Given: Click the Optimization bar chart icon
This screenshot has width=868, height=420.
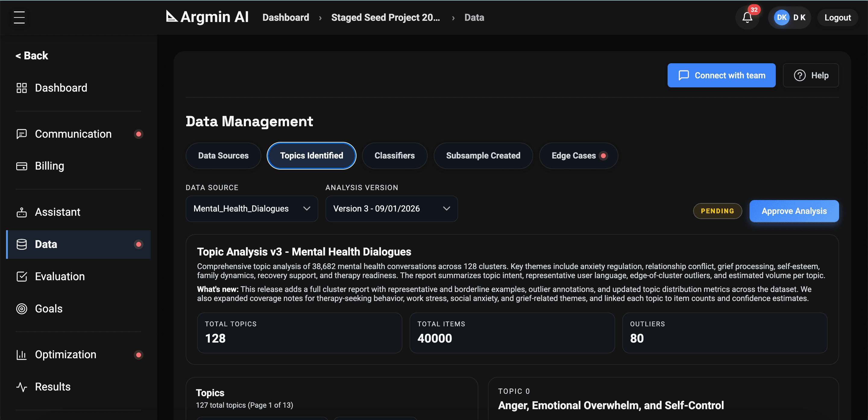Looking at the screenshot, I should tap(21, 355).
